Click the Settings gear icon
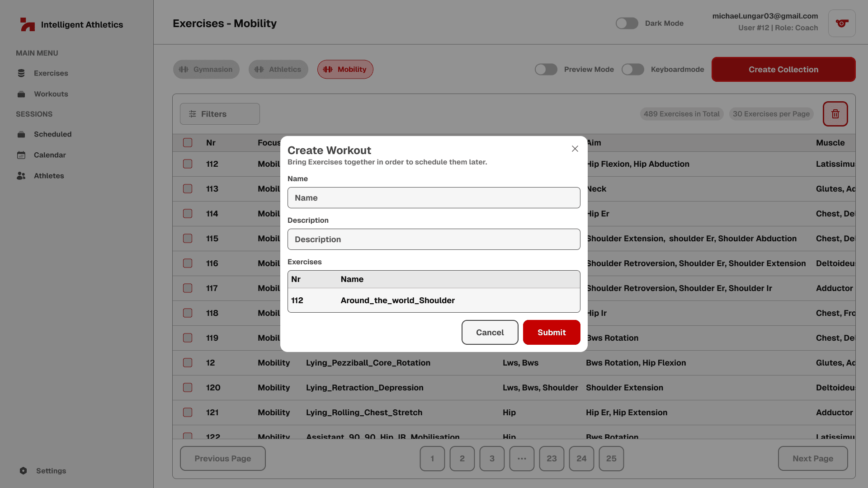 pyautogui.click(x=24, y=471)
